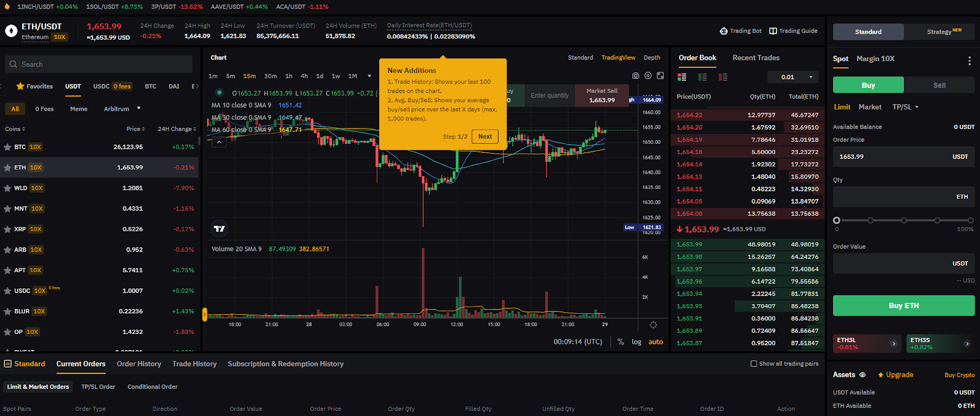The image size is (980, 416).
Task: Favorite ARB with its star icon
Action: coord(7,250)
